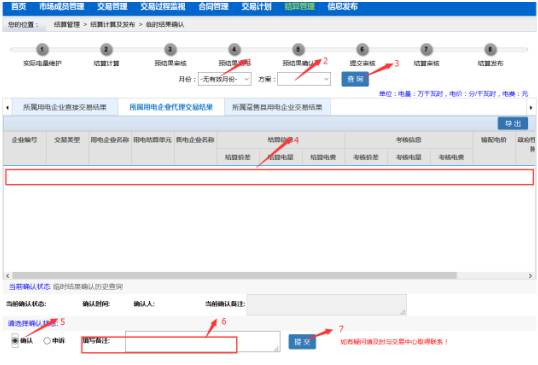Screen dimensions: 538x365
Task: Click table scrollbar right arrow
Action: [530, 276]
